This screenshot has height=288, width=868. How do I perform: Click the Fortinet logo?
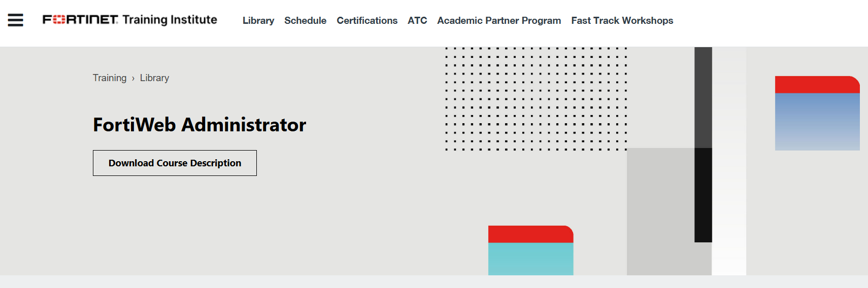click(80, 20)
